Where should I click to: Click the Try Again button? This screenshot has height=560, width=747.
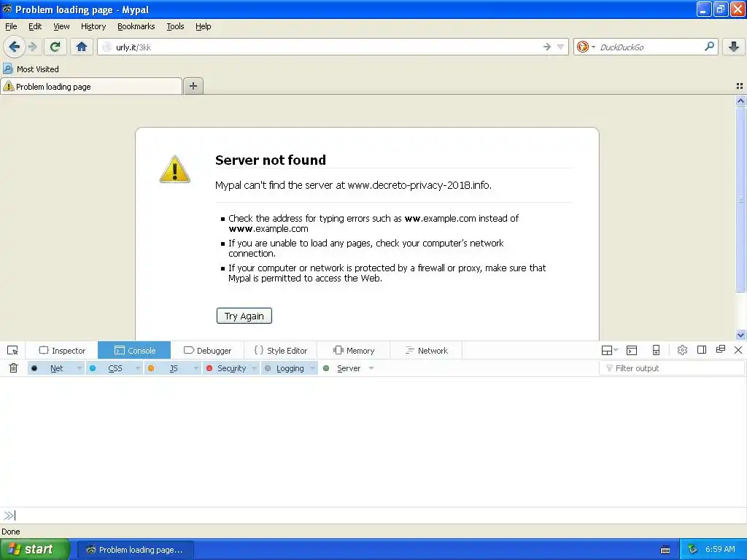(244, 316)
